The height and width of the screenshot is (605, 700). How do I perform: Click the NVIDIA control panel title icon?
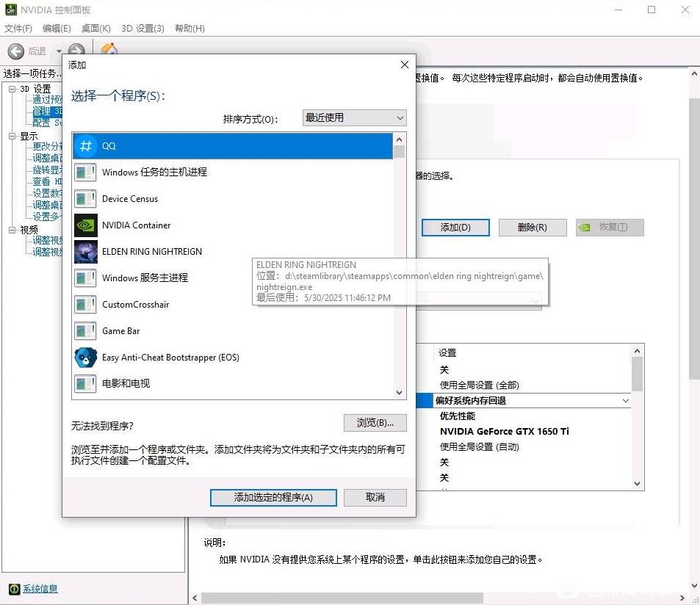(11, 10)
